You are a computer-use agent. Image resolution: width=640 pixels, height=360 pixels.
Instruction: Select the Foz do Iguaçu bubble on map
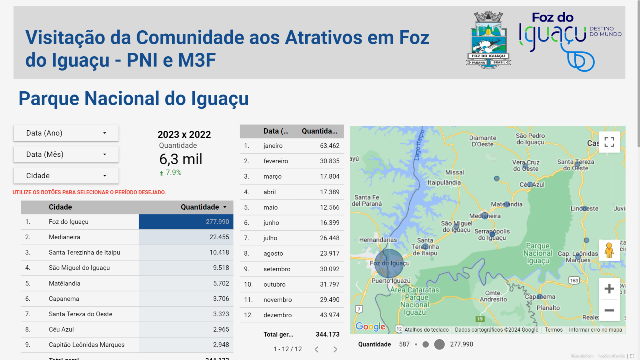(389, 264)
